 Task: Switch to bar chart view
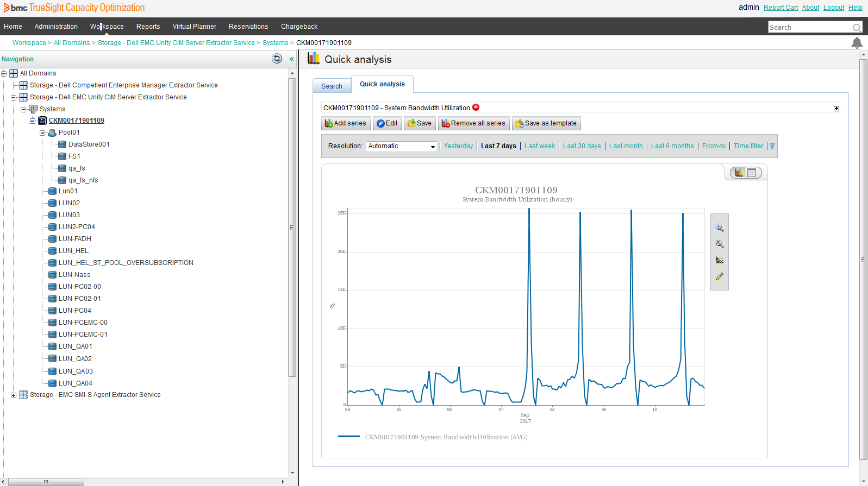point(739,173)
